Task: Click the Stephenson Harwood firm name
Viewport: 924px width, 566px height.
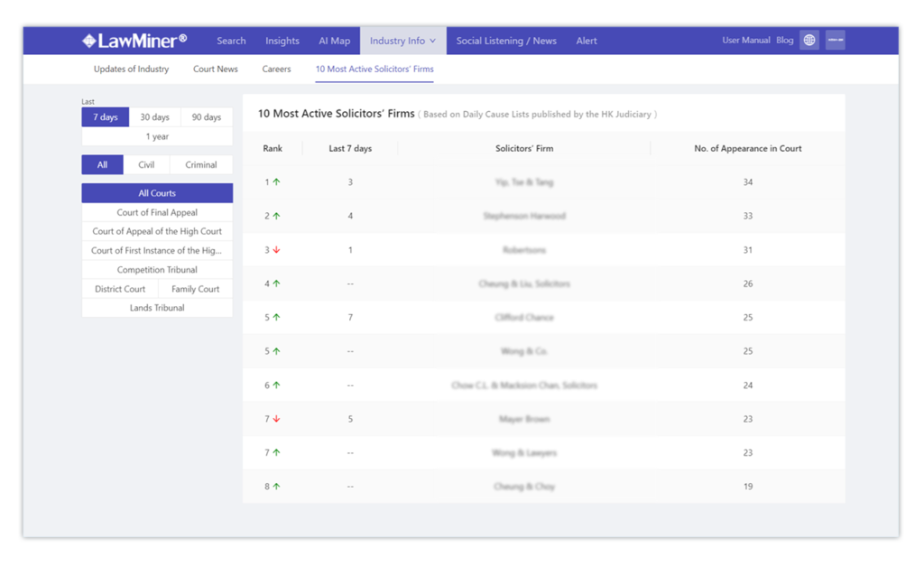Action: (x=524, y=216)
